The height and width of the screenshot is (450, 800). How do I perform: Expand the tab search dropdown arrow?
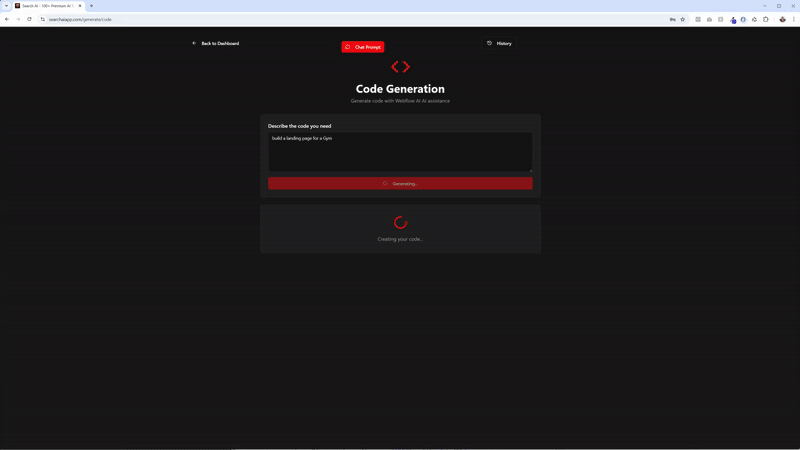click(6, 6)
